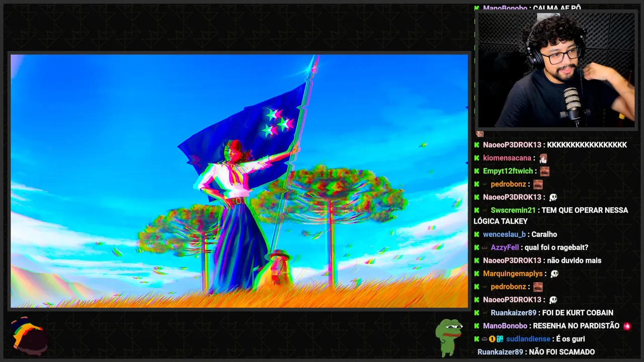Click the Kick badge beside sudlandiense's row
Screen dimensions: 644x362
[476, 339]
